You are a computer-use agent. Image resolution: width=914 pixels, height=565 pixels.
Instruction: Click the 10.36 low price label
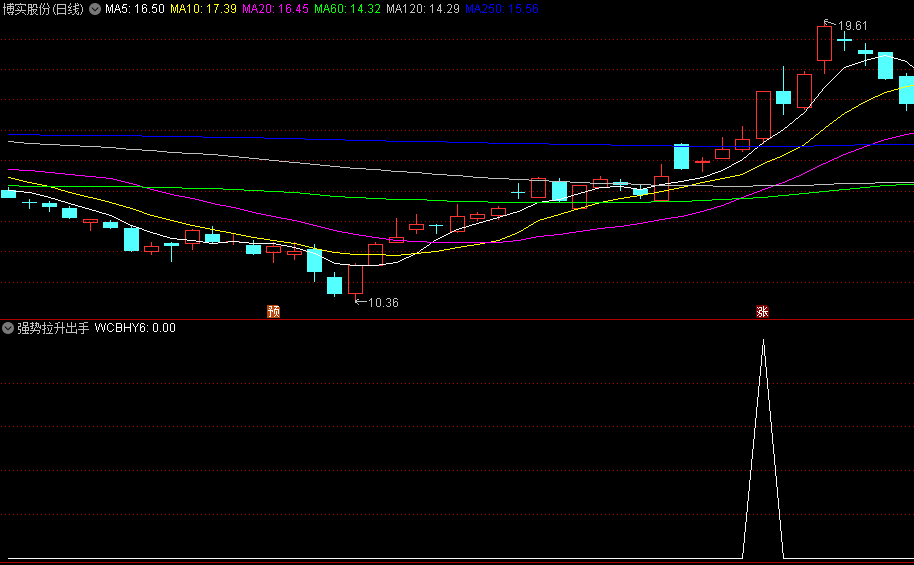tap(384, 303)
